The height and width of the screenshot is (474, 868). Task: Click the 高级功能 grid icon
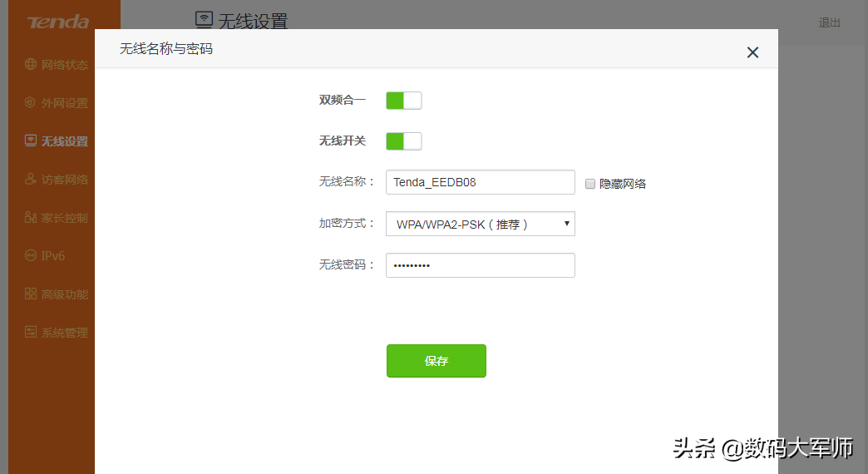(31, 294)
